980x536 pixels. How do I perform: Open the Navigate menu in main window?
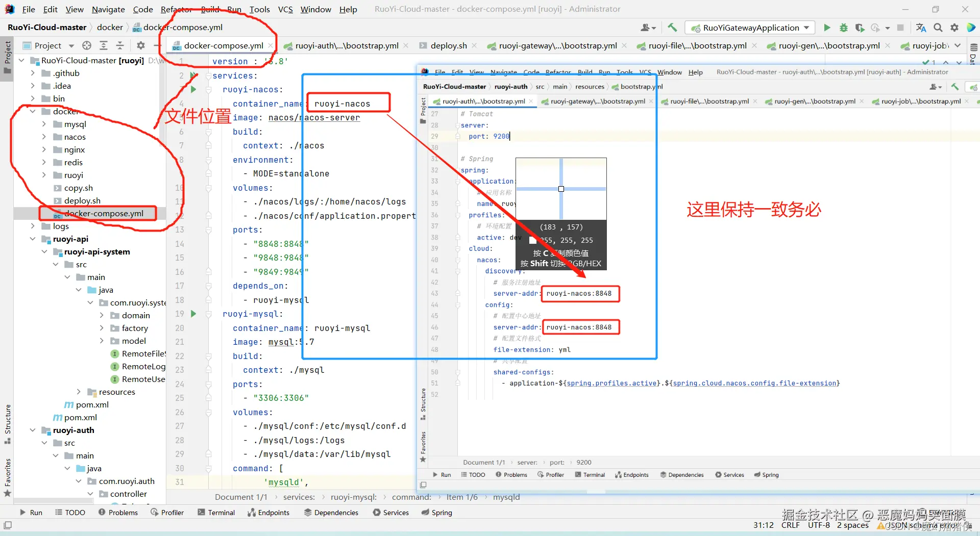coord(108,9)
